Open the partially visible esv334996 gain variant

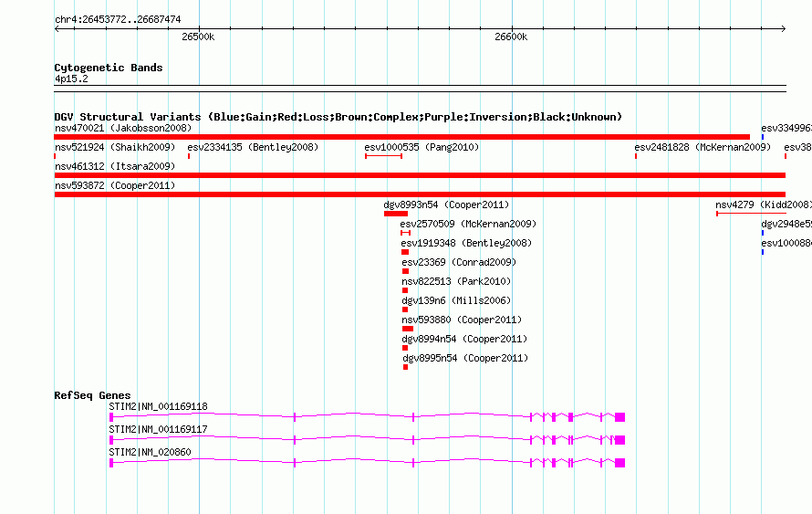point(786,128)
